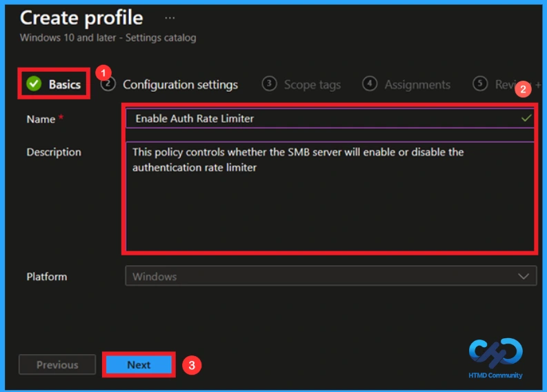Click the Name input field
Screen dimensions: 547x392
(x=330, y=118)
